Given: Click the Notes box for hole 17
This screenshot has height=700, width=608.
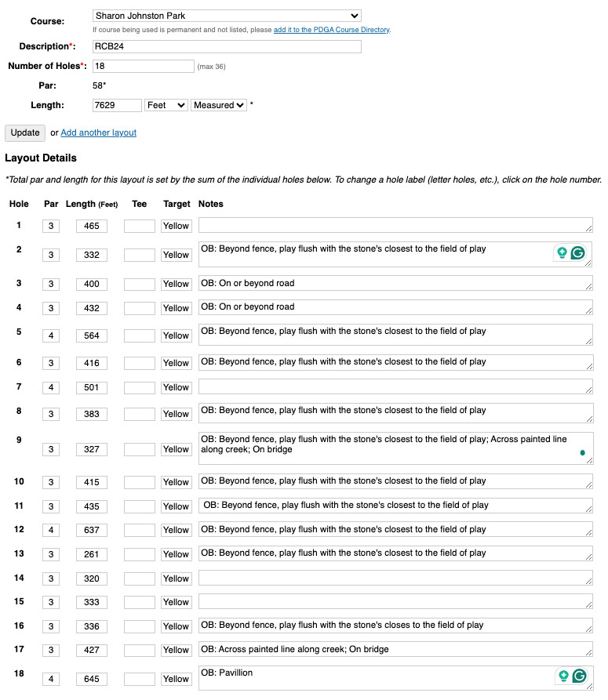Looking at the screenshot, I should point(396,650).
